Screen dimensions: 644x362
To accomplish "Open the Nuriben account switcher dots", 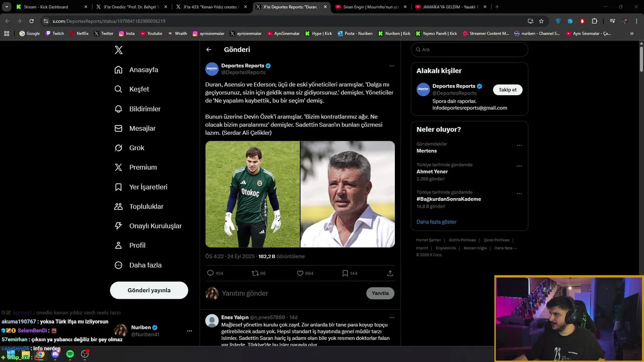I will pos(190,331).
